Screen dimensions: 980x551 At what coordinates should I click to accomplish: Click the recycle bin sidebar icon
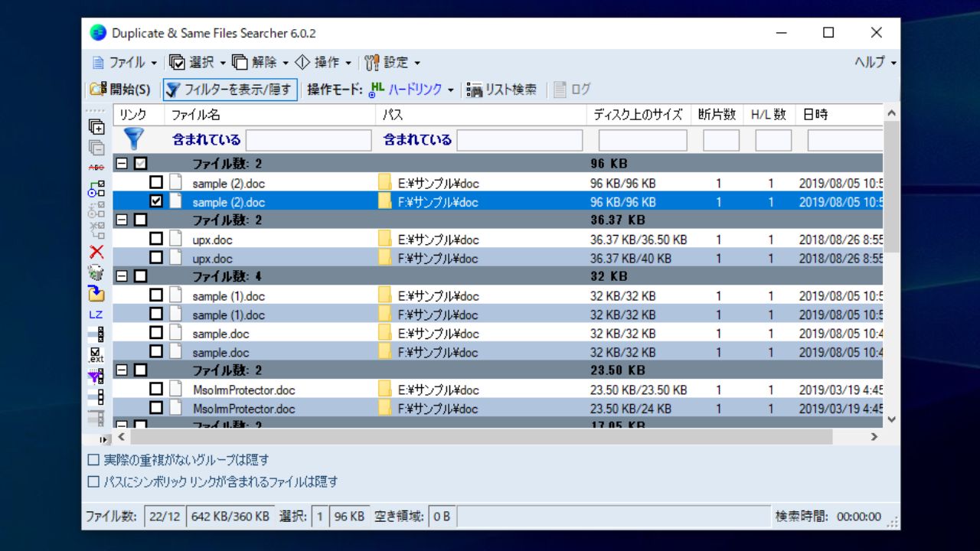96,272
